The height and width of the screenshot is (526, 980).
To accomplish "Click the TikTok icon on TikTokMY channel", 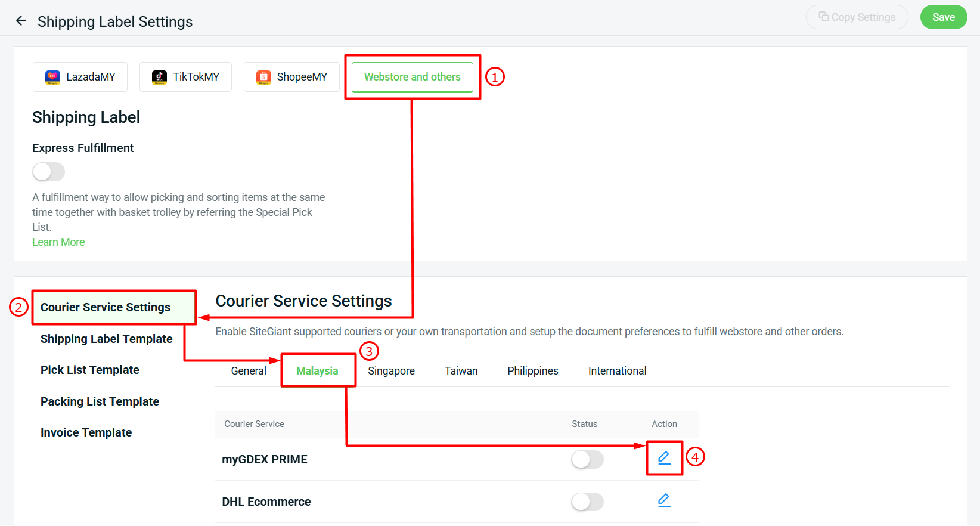I will (159, 77).
